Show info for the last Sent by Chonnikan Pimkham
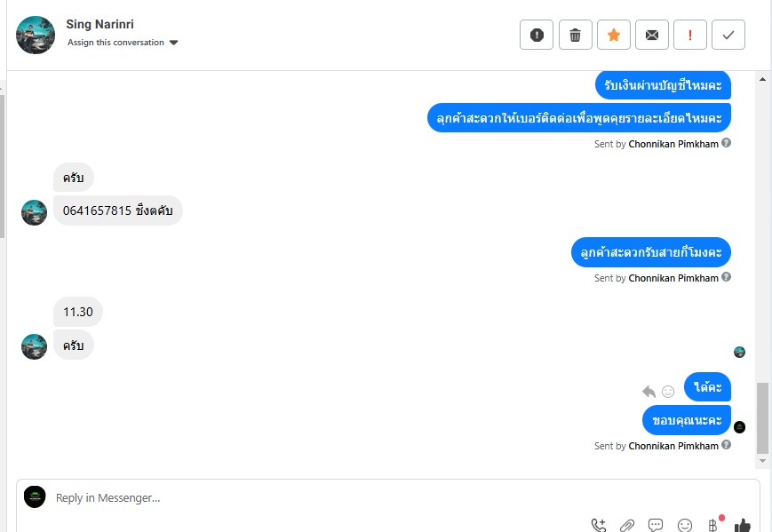 (x=726, y=445)
